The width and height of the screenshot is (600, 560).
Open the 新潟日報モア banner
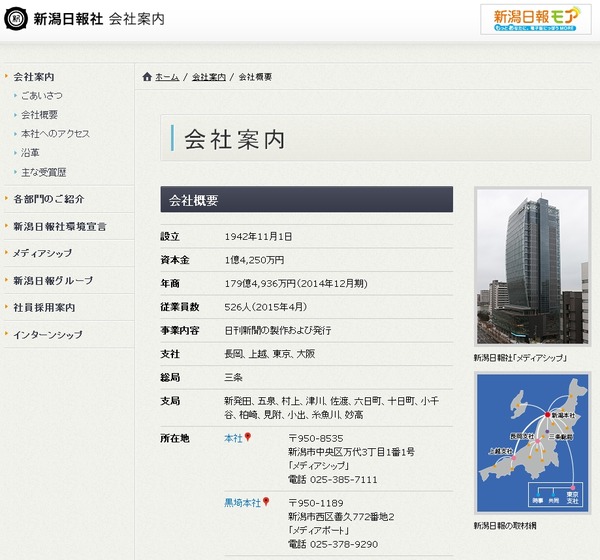(536, 20)
